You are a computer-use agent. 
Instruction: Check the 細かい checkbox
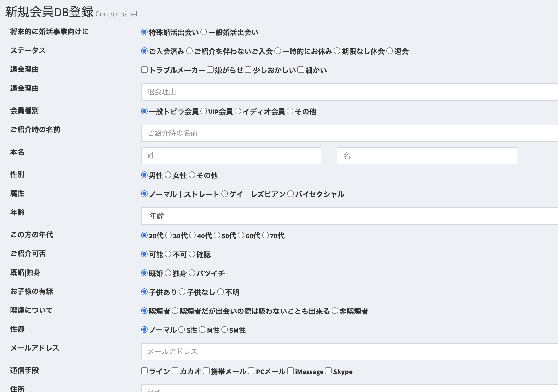coord(301,70)
